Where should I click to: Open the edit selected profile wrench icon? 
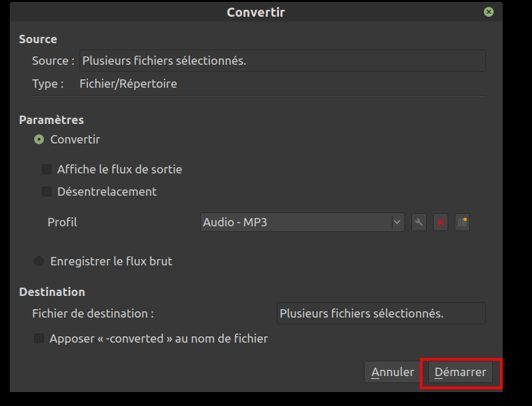[418, 222]
